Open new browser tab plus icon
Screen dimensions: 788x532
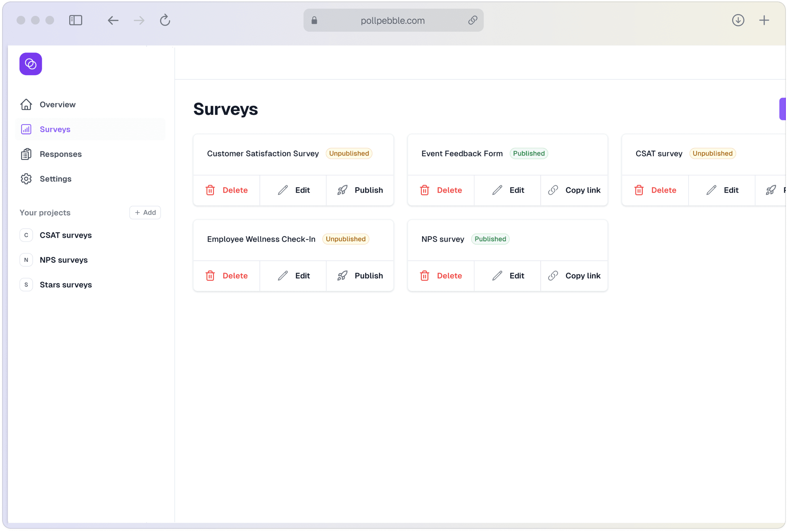coord(764,20)
